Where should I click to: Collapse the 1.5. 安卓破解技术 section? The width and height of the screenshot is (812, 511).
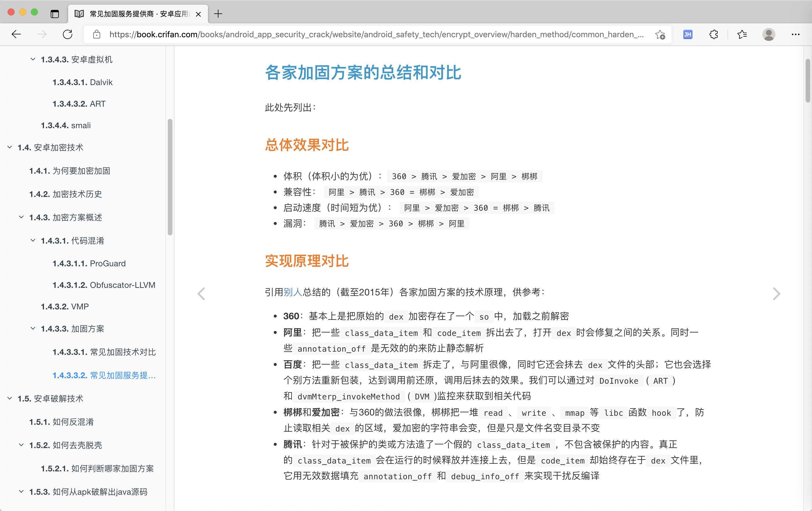(10, 399)
